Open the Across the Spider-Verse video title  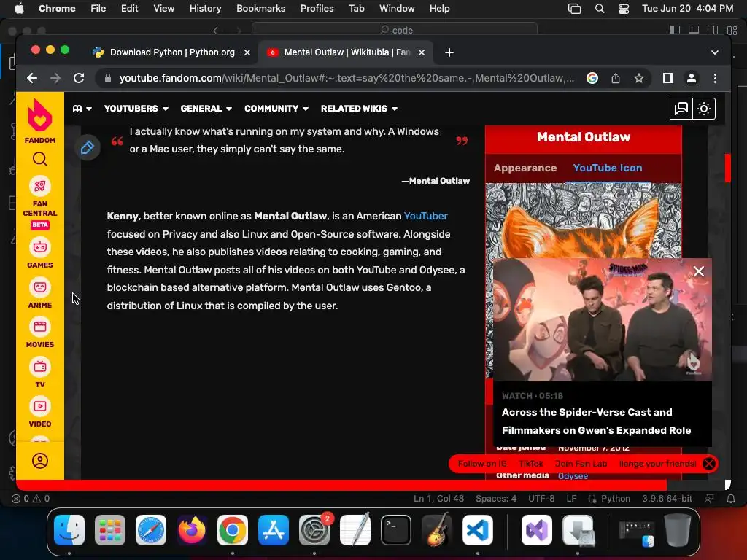pyautogui.click(x=596, y=421)
